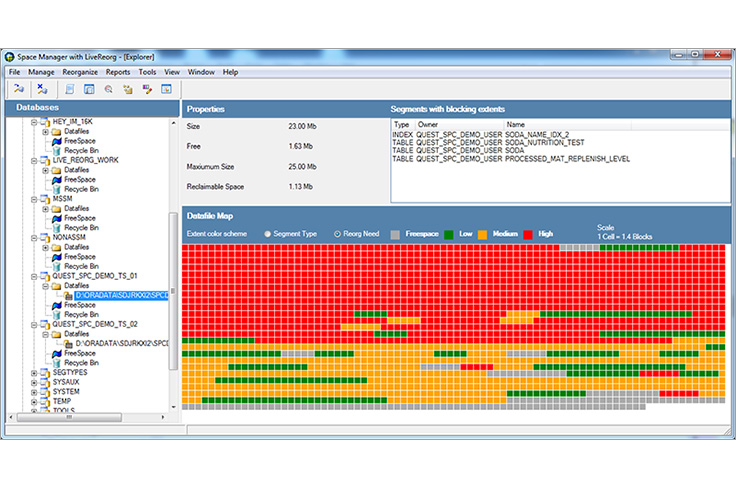Open the View menu

(x=172, y=72)
